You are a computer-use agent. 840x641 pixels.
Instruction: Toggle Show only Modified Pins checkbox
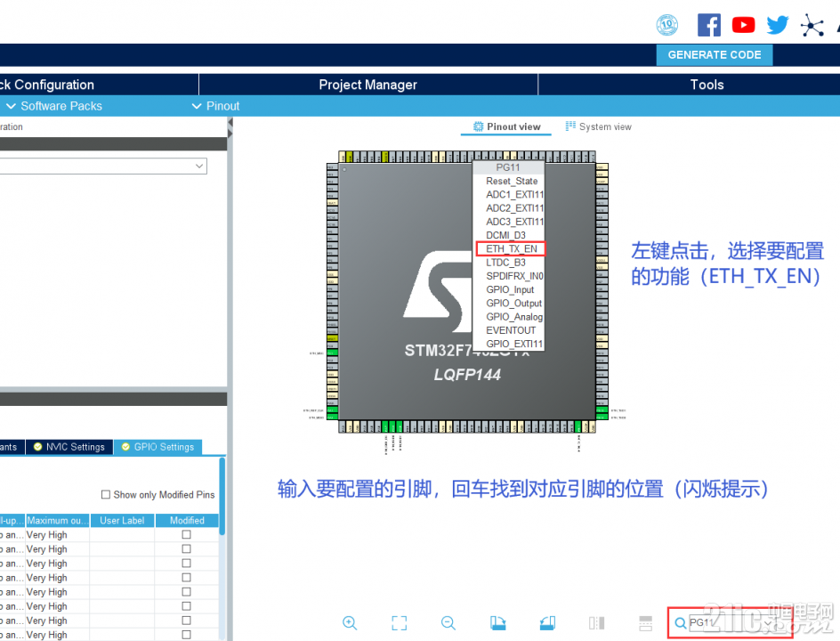pyautogui.click(x=106, y=494)
